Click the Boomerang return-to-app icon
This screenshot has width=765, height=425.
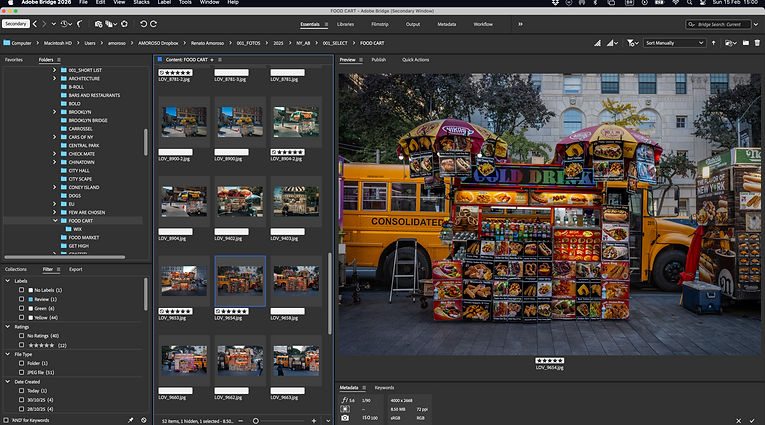(80, 24)
